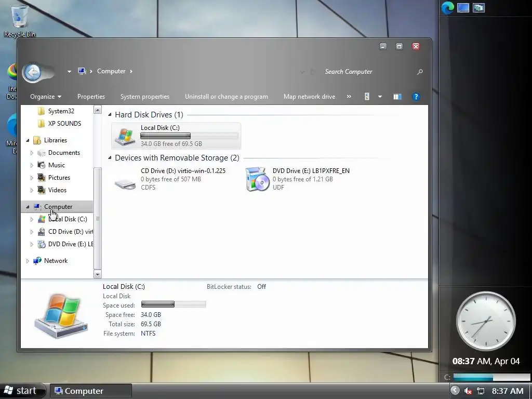532x399 pixels.
Task: Expand the Documents library node
Action: [32, 153]
